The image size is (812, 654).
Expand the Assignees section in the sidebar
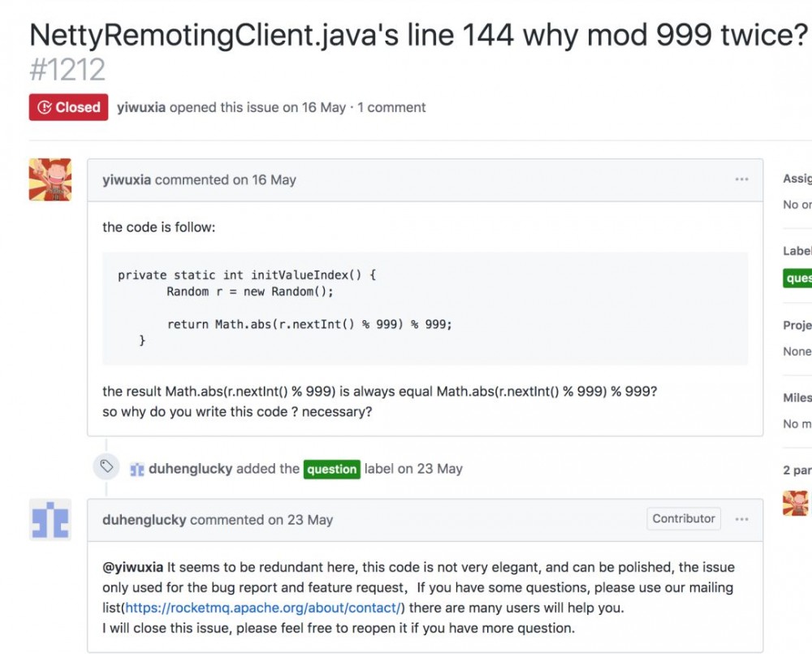click(797, 179)
